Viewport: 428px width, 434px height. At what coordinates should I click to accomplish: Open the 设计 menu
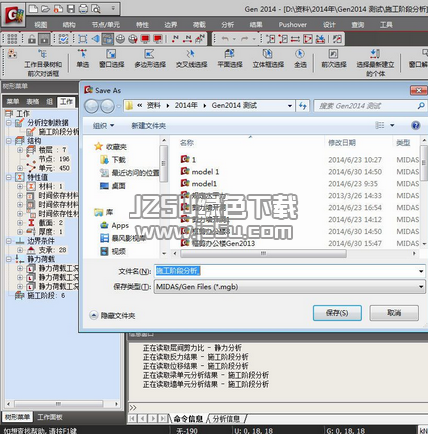pyautogui.click(x=329, y=25)
